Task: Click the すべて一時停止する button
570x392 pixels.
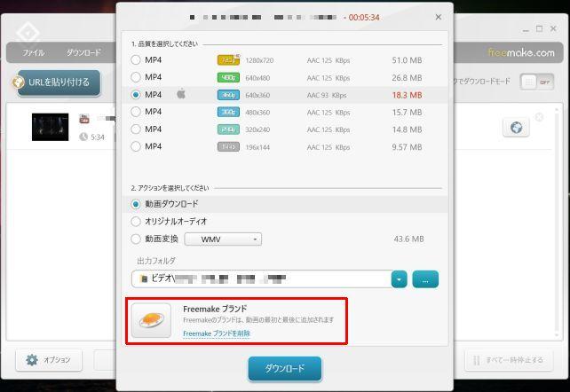Action: point(509,360)
